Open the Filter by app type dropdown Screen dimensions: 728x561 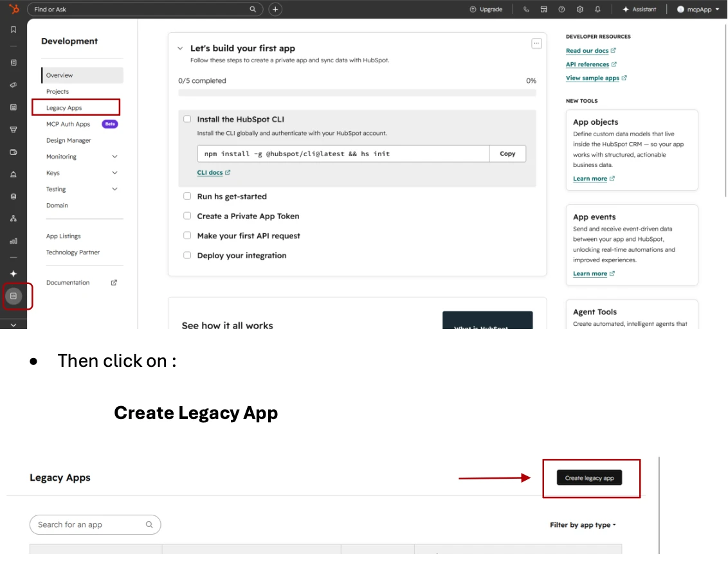[x=583, y=525]
